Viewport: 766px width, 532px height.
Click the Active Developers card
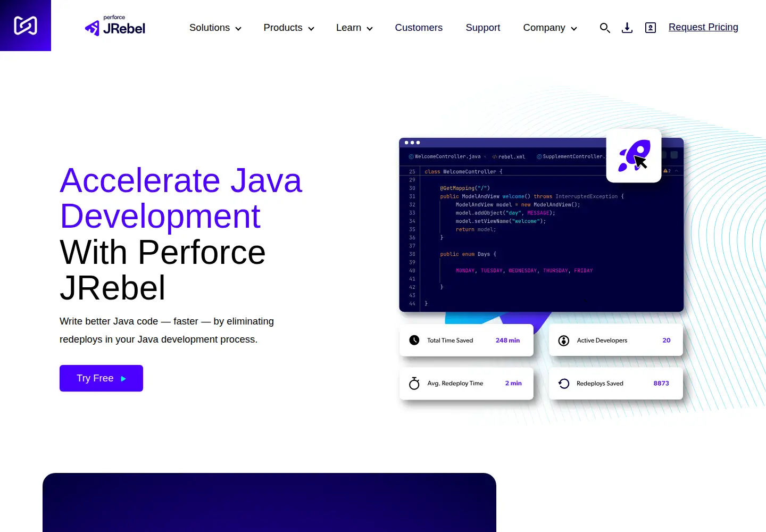(616, 340)
